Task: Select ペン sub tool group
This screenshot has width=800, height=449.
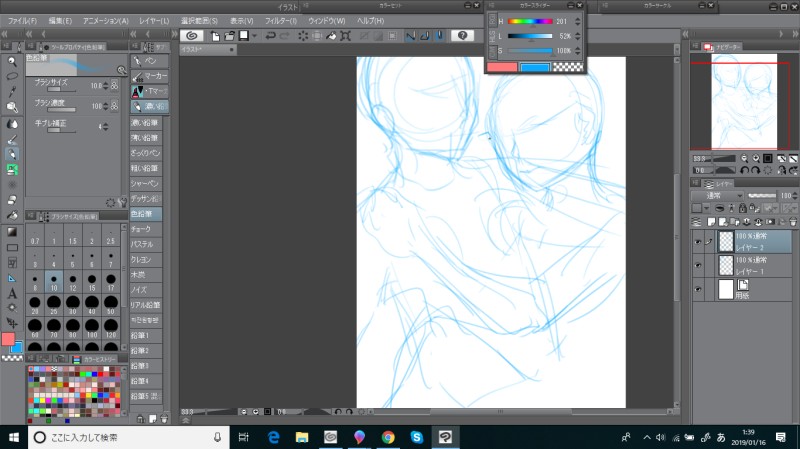Action: 150,61
